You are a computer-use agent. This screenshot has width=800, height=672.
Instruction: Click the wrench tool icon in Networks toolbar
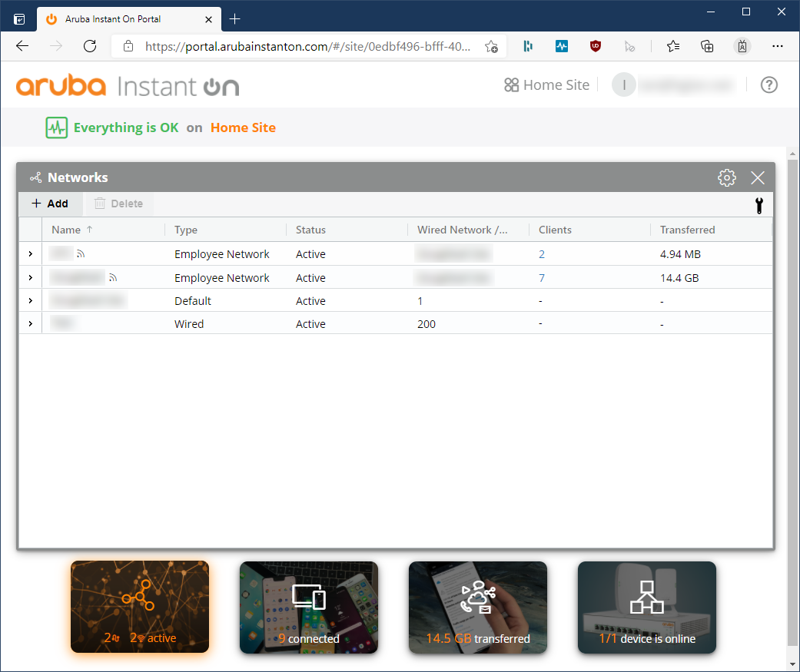759,205
